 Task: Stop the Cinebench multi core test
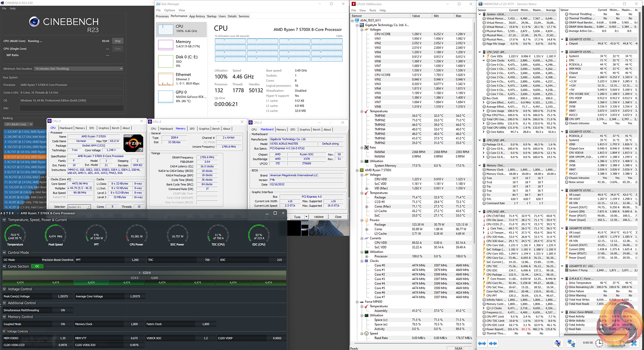(118, 41)
